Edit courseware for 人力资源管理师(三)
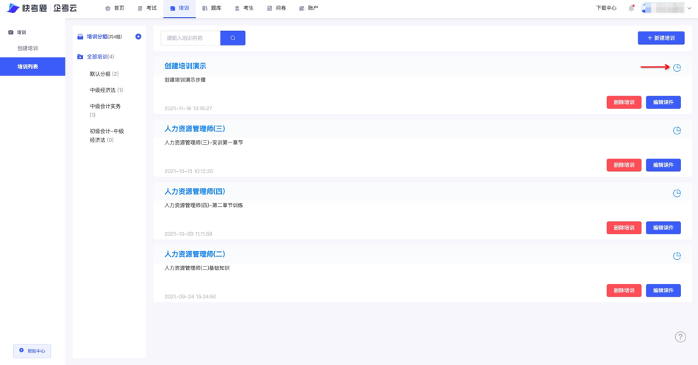The height and width of the screenshot is (365, 698). [663, 165]
